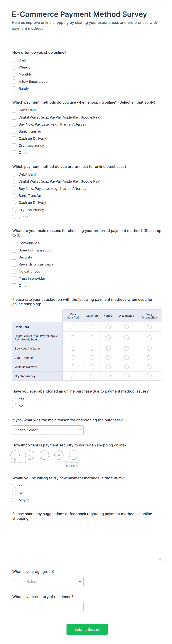Select Yes for abandoned purchase question
172x644 pixels.
point(14,399)
